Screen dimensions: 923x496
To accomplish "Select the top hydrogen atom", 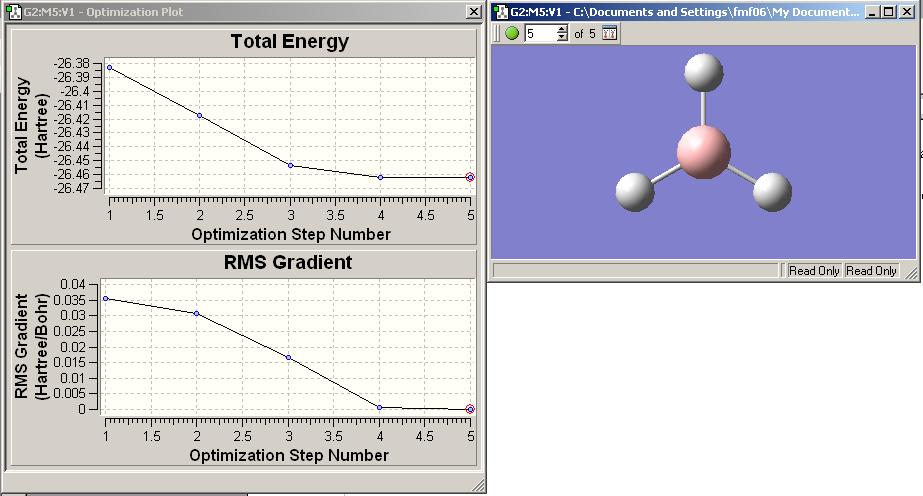I will tap(703, 72).
